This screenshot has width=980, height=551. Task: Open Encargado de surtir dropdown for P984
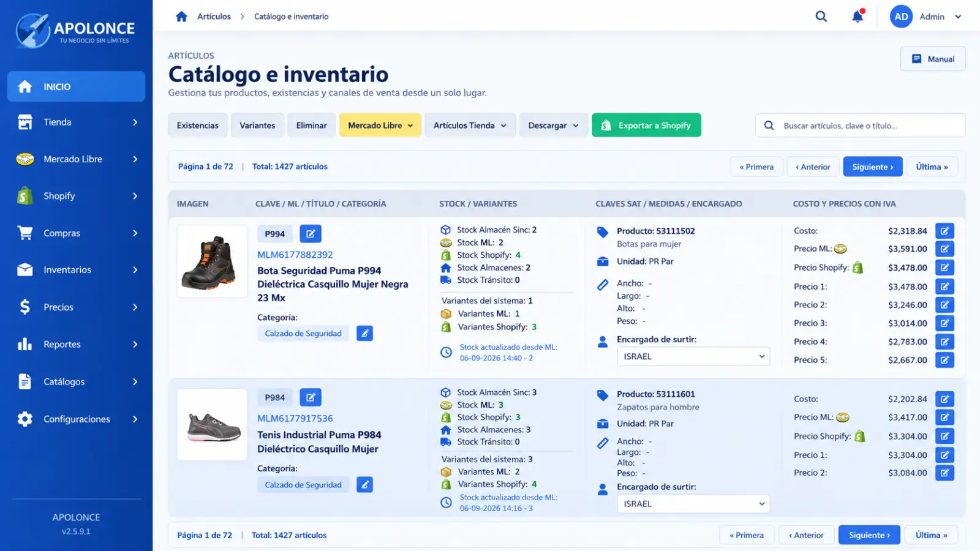pyautogui.click(x=693, y=504)
